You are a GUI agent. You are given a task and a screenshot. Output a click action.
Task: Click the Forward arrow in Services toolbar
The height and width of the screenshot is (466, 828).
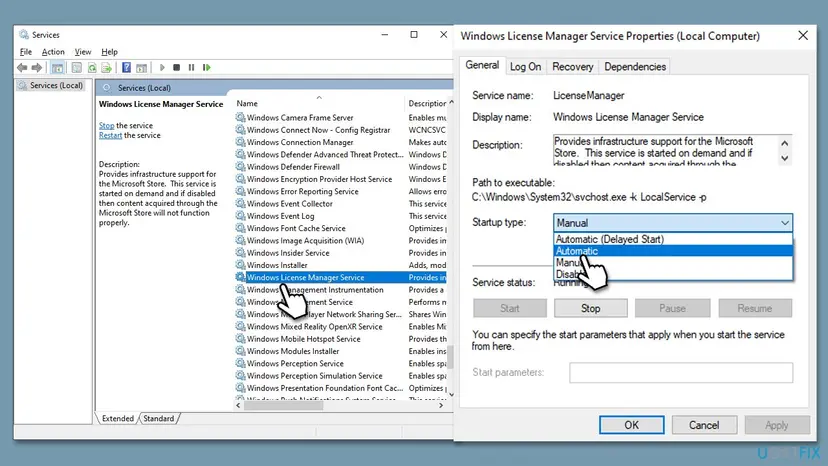click(x=36, y=68)
